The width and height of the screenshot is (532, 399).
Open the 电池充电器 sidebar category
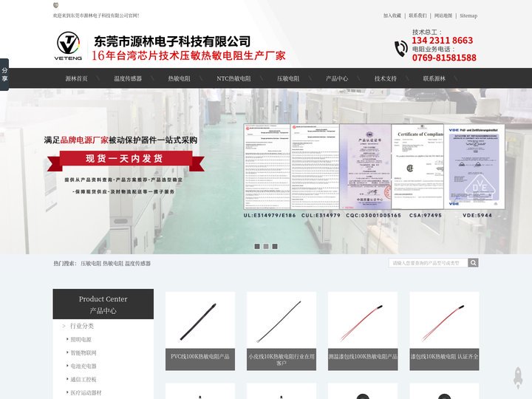click(x=83, y=366)
